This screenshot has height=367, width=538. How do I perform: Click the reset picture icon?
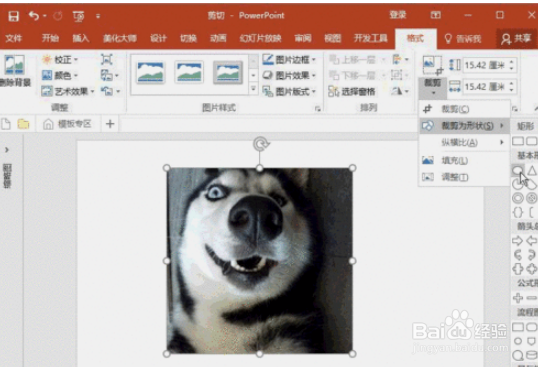110,91
